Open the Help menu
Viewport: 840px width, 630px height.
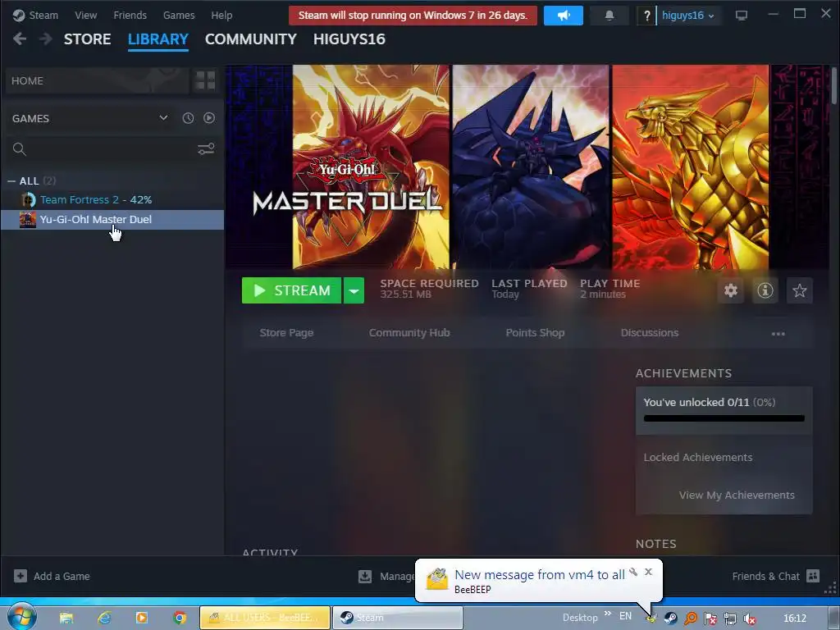(221, 15)
